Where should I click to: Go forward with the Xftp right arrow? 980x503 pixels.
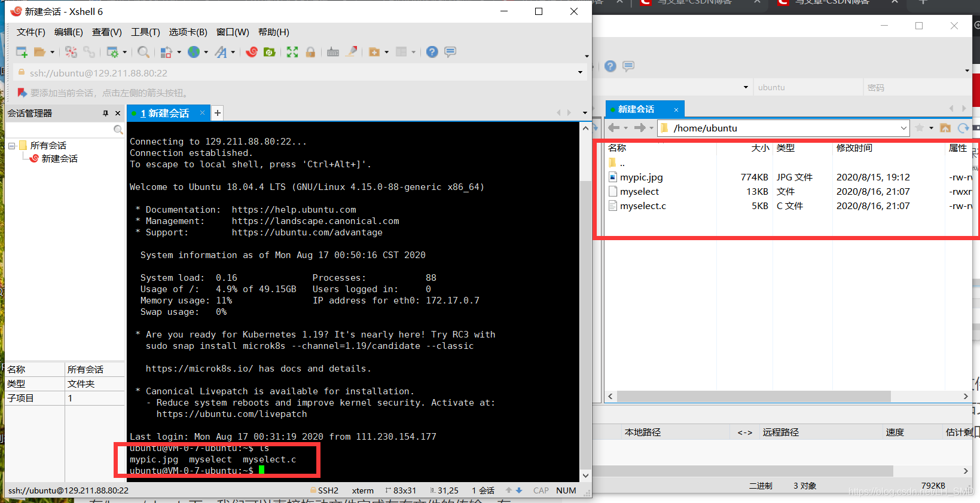(640, 128)
